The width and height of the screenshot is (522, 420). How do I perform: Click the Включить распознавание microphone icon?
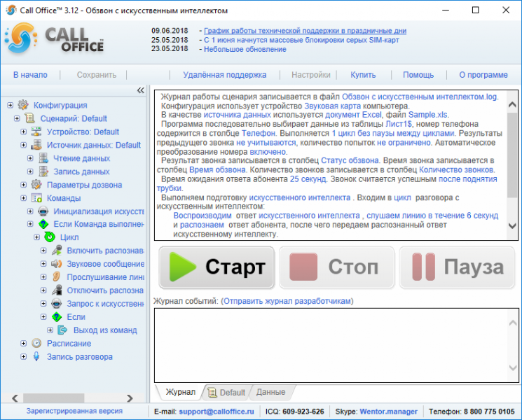tap(57, 251)
